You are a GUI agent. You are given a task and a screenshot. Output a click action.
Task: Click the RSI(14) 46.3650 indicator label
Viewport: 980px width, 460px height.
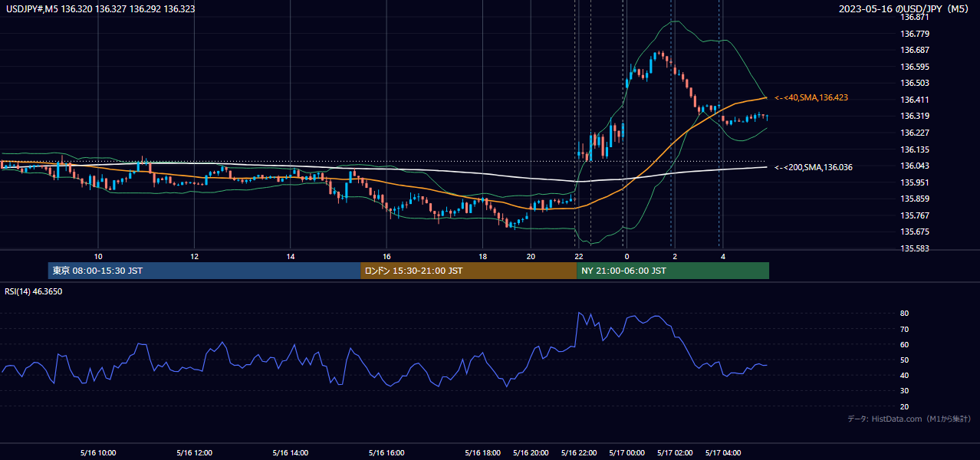click(34, 291)
